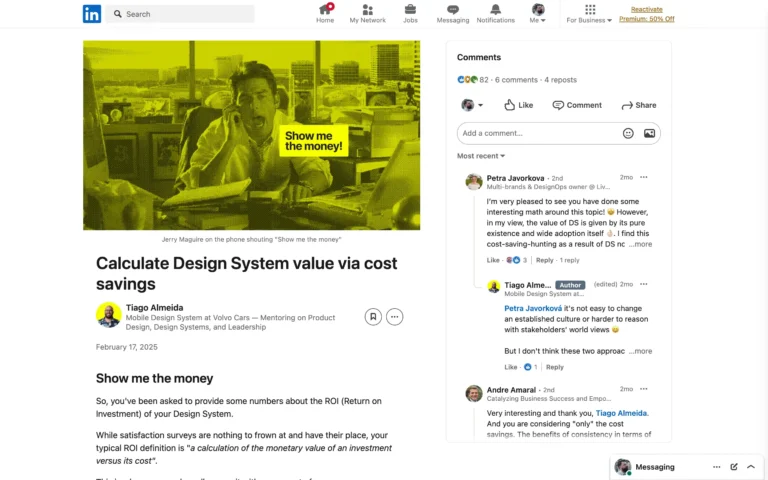Compose a new message from overlay

(734, 467)
